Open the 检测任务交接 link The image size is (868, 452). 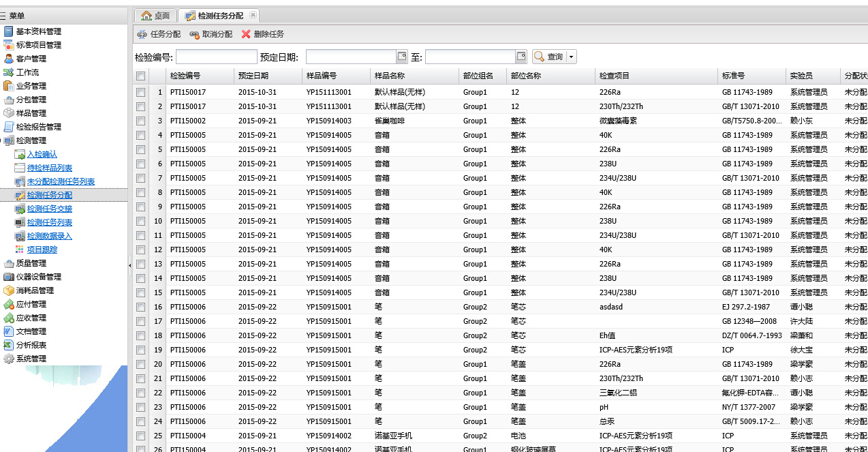pyautogui.click(x=49, y=209)
